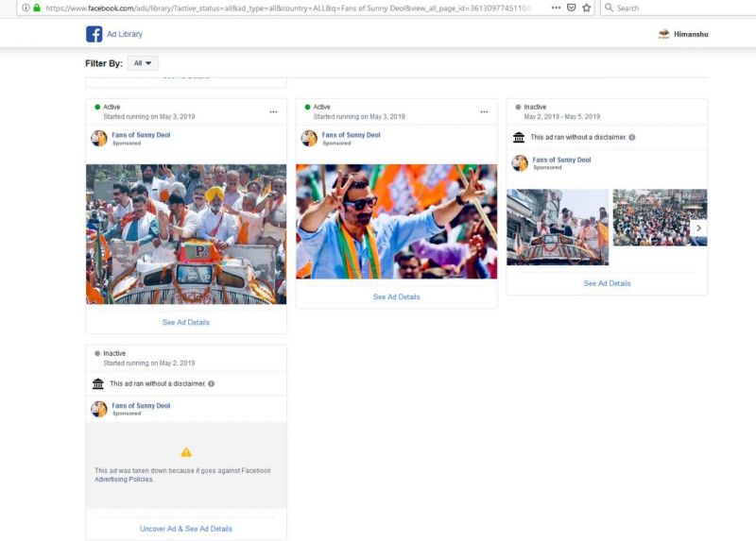Click the image of man in blue shirt
This screenshot has width=756, height=541.
[396, 221]
